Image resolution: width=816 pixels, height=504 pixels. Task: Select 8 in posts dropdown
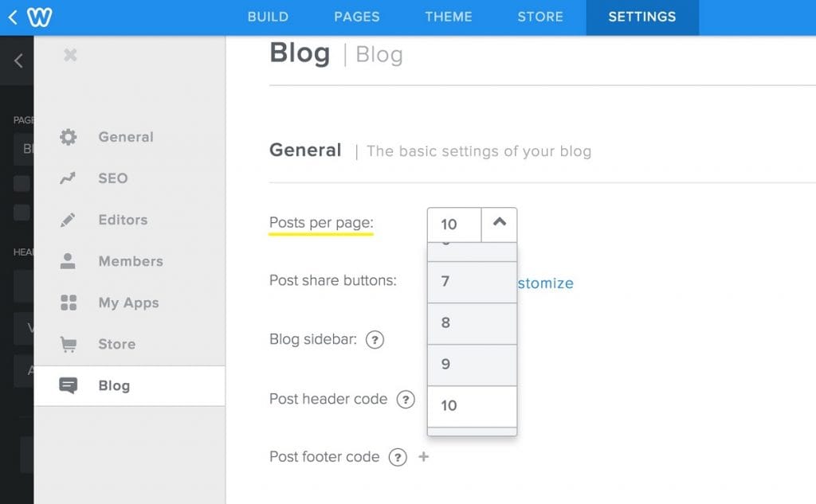(x=472, y=323)
